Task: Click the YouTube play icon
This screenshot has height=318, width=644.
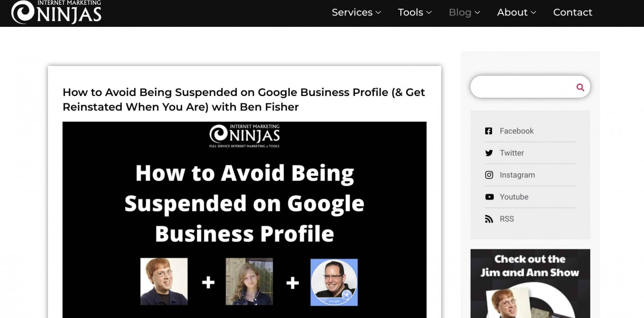Action: tap(489, 197)
